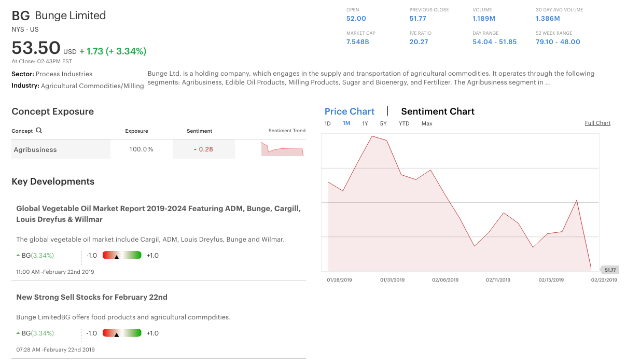Click the Exposure column header
640x364 pixels.
tap(136, 131)
